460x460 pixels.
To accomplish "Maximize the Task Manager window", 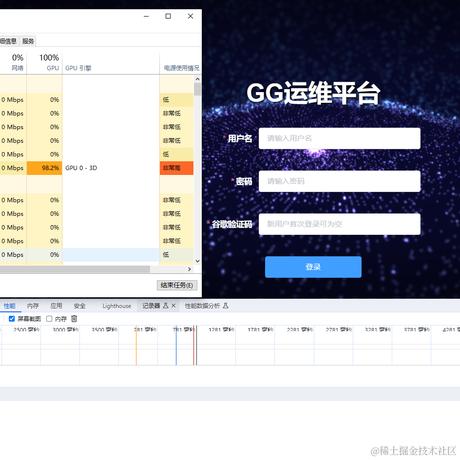I will pyautogui.click(x=168, y=16).
